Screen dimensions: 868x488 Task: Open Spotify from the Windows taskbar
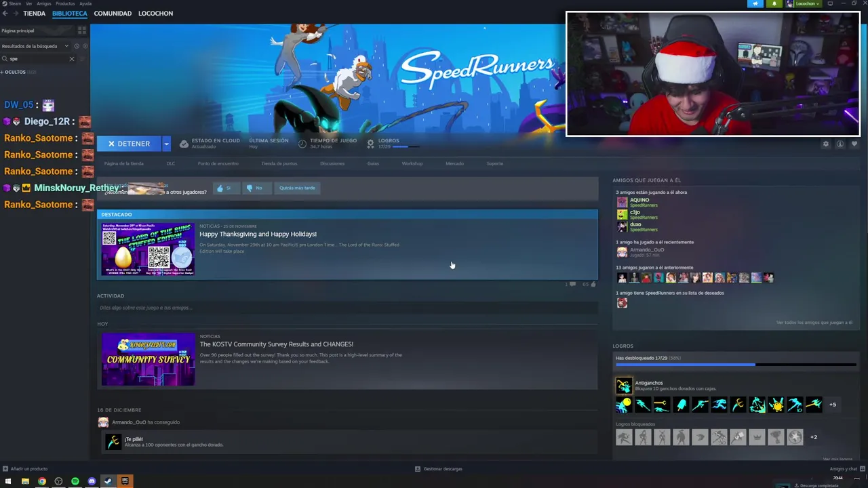(75, 481)
